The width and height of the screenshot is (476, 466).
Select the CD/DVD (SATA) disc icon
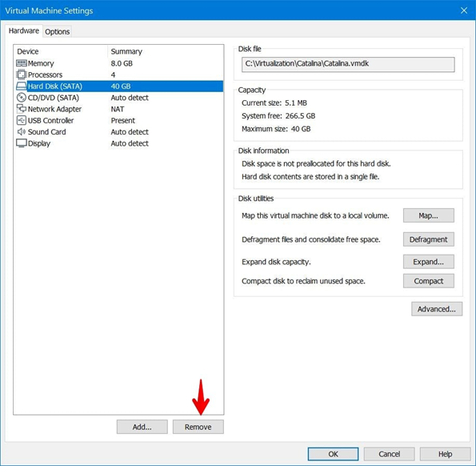click(22, 98)
